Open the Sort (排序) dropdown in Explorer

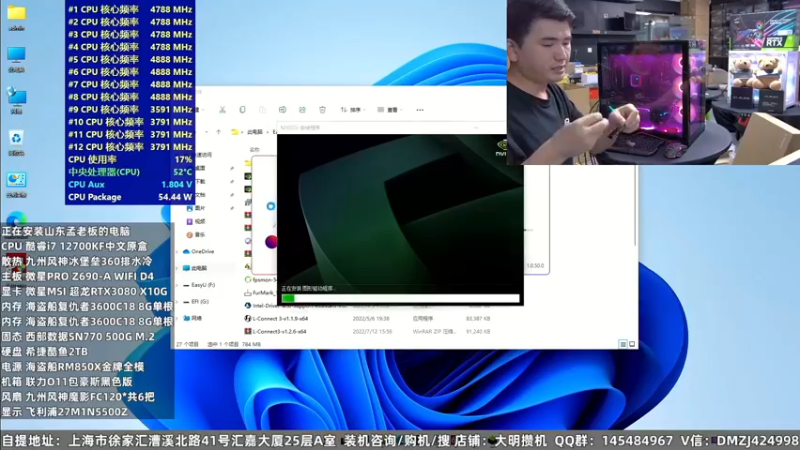[x=352, y=110]
